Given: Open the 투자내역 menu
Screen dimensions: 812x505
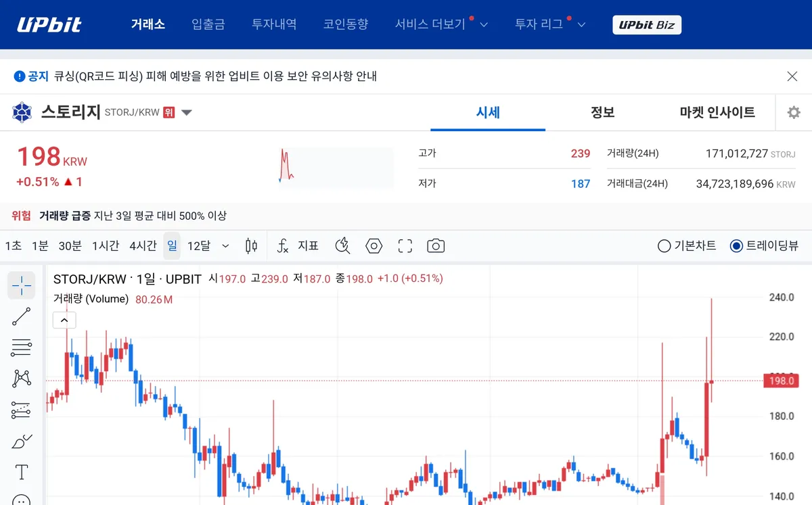Looking at the screenshot, I should click(274, 24).
